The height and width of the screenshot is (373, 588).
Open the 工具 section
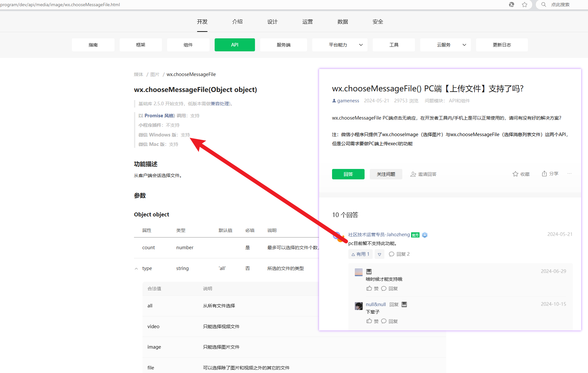394,45
